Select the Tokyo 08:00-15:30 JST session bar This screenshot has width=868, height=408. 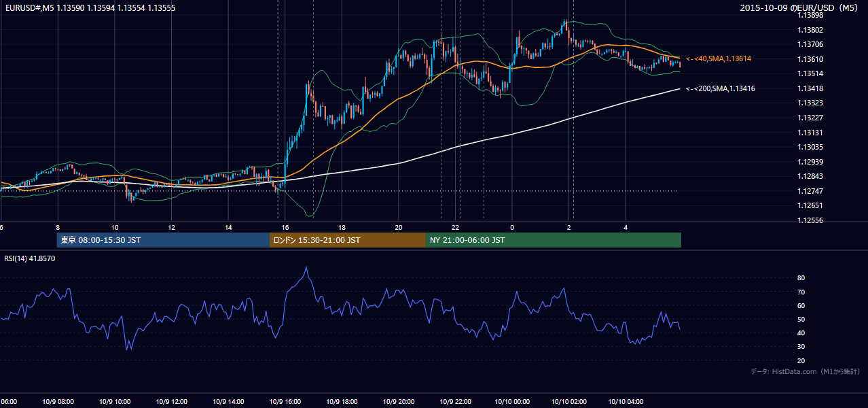163,240
